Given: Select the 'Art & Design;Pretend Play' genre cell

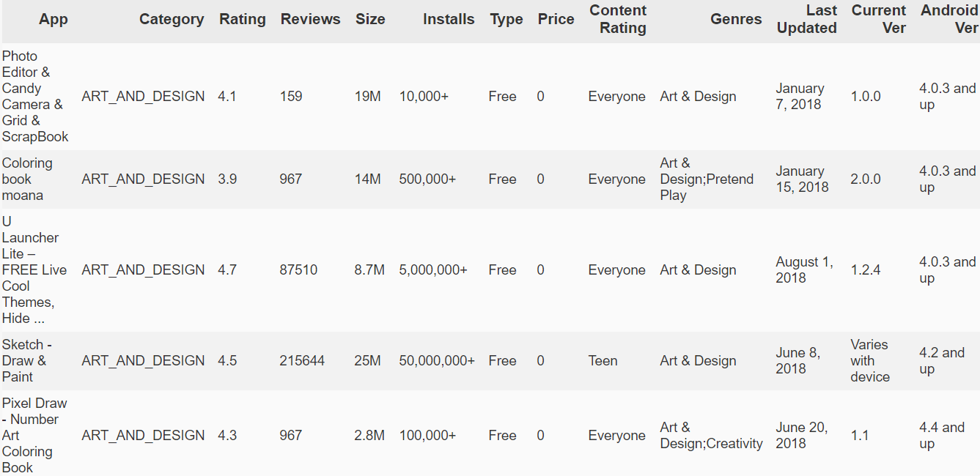Looking at the screenshot, I should (x=707, y=179).
